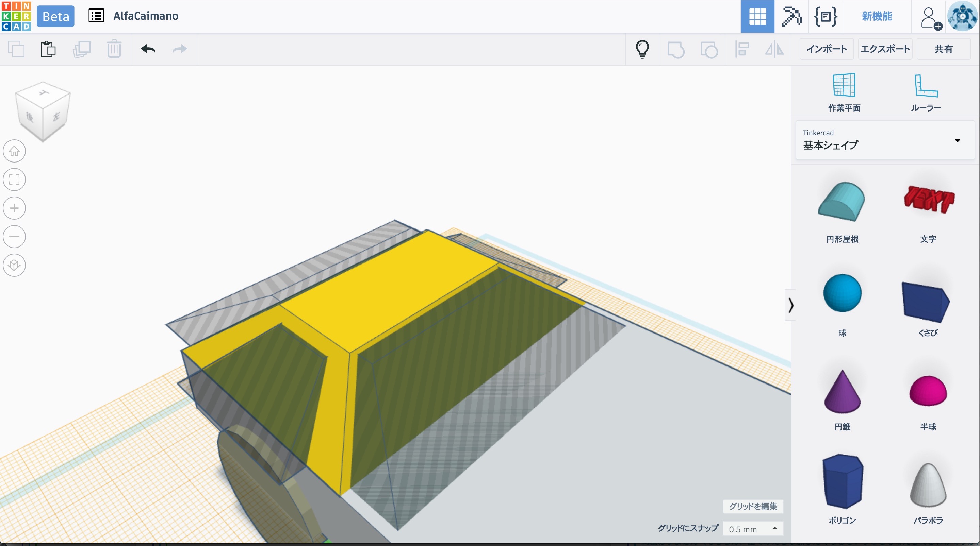Viewport: 980px width, 546px height.
Task: Switch to 3D design grid view
Action: (x=757, y=16)
